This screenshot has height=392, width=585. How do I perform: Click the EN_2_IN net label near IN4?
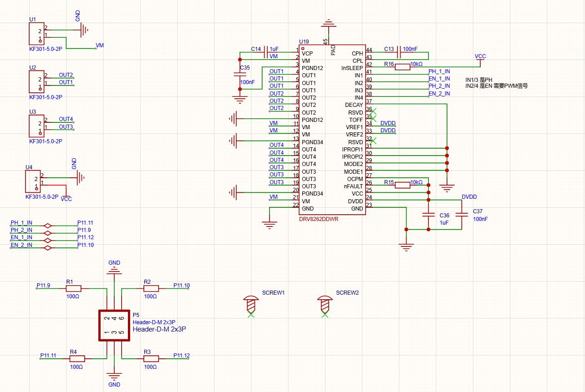pyautogui.click(x=439, y=94)
